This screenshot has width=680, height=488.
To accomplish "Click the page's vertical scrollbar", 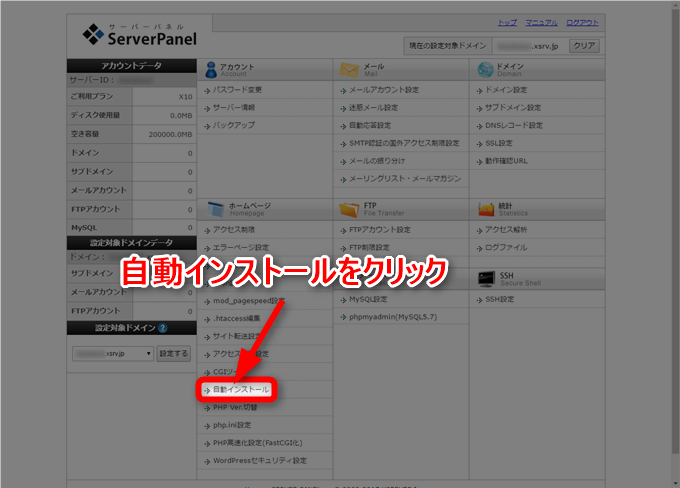I will click(x=675, y=234).
